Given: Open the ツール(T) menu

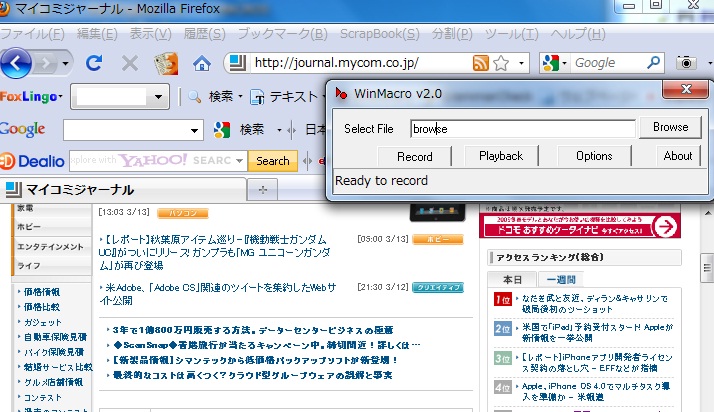Looking at the screenshot, I should pos(511,34).
